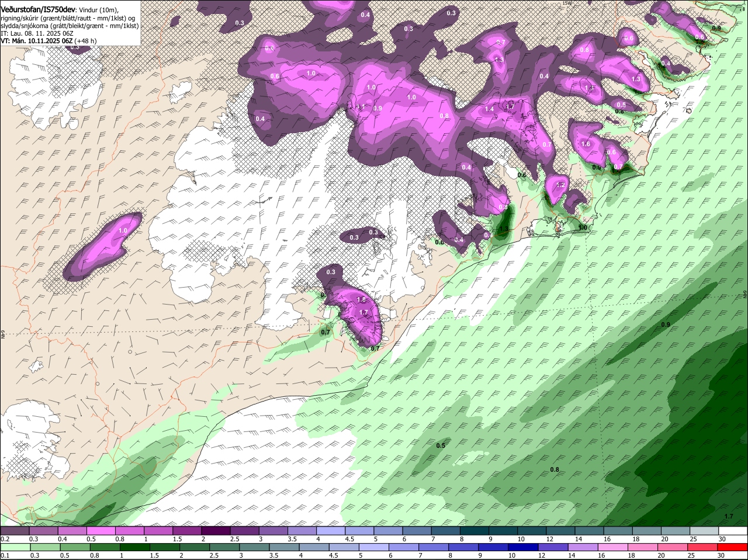Click top legend swatch between 9 and 10
This screenshot has width=748, height=560.
click(x=503, y=531)
